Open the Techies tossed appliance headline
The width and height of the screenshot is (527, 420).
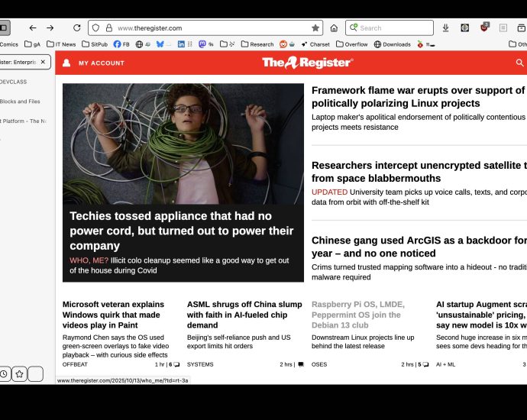[x=182, y=231]
